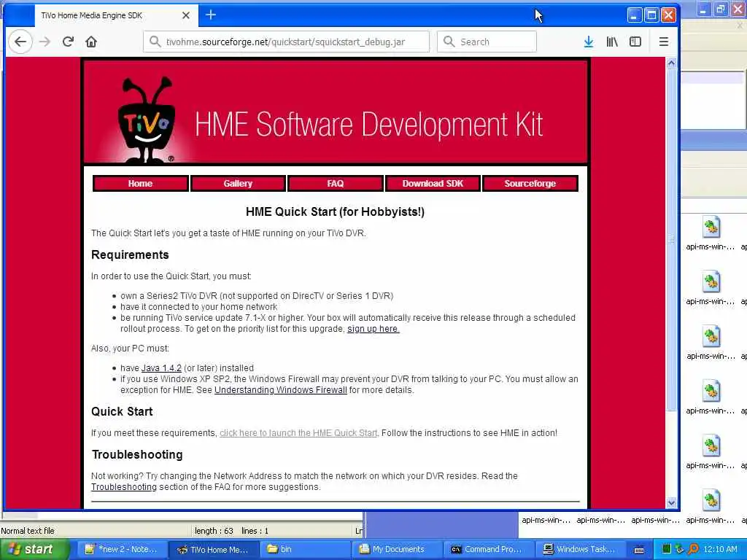Open the Sourceforge navigation button

(x=530, y=183)
